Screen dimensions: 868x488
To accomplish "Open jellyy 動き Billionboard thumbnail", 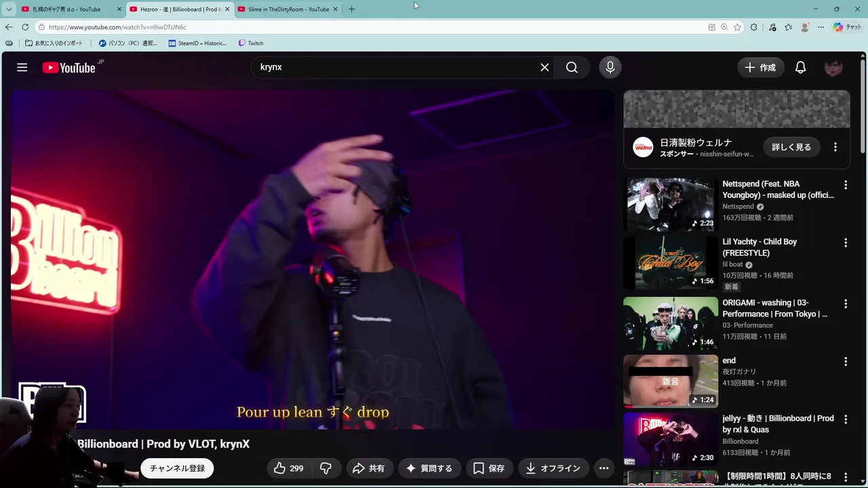I will [671, 439].
